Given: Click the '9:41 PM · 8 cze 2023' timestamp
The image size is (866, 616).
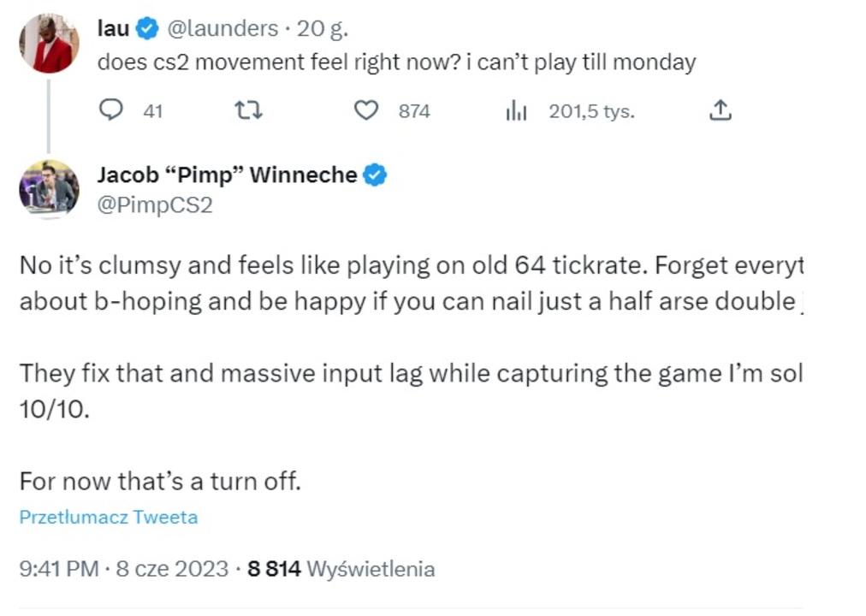Looking at the screenshot, I should click(123, 569).
